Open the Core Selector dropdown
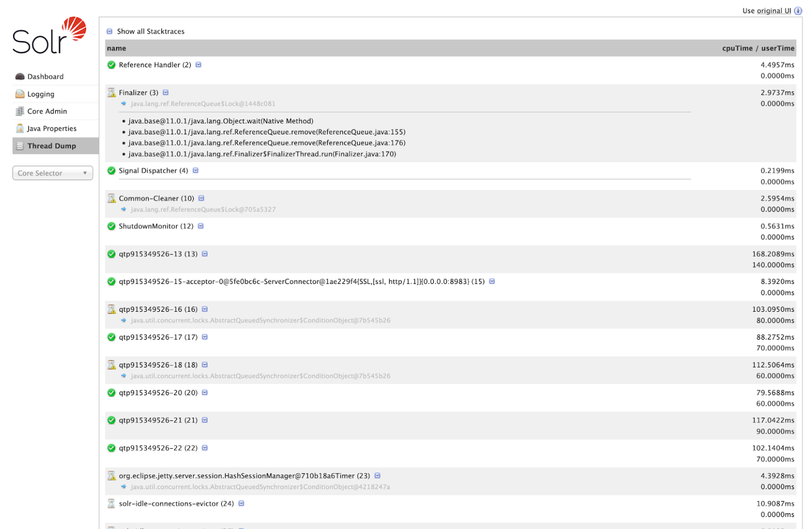Image resolution: width=812 pixels, height=529 pixels. point(53,173)
